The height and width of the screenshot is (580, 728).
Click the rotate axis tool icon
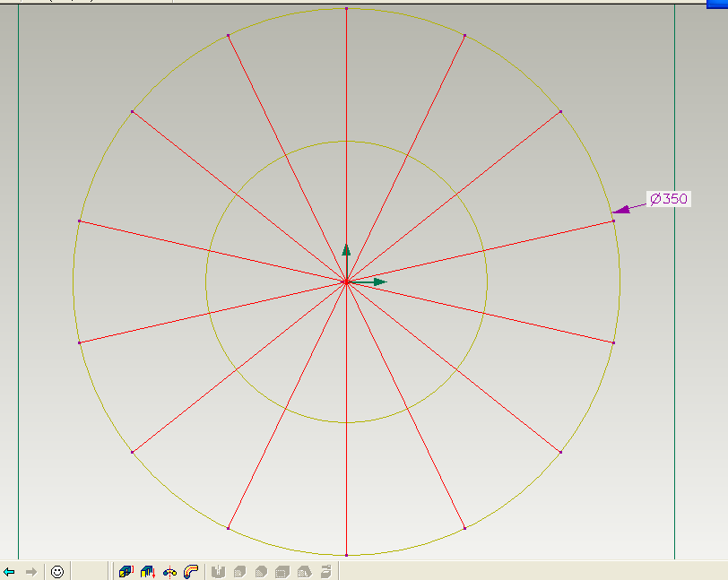point(170,569)
